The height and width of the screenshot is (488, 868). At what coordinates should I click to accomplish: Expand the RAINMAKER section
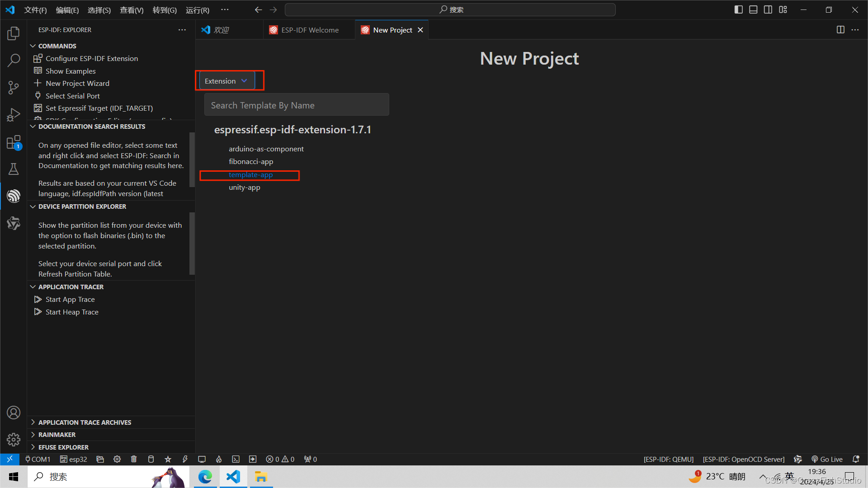pos(57,435)
